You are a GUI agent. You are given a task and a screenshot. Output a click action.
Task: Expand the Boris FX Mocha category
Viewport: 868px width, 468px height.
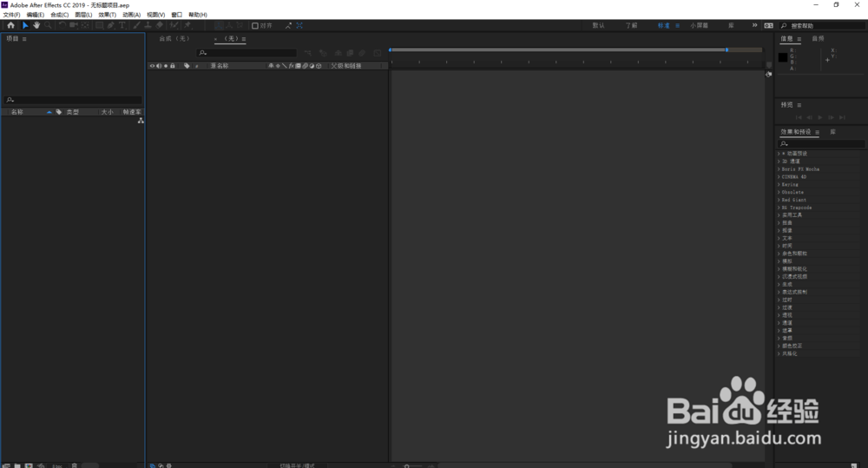(x=779, y=169)
